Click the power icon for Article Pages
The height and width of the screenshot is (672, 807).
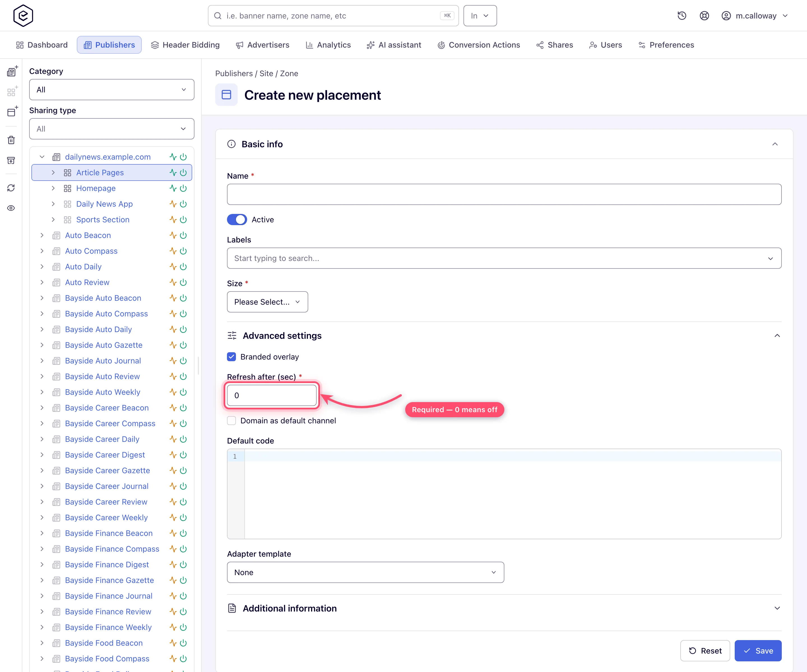click(x=183, y=172)
